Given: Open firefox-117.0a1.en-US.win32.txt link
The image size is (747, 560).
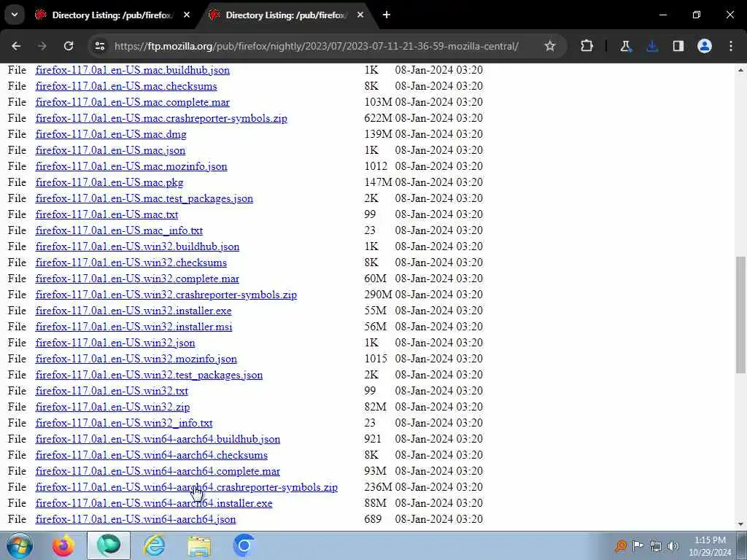Looking at the screenshot, I should click(x=112, y=391).
